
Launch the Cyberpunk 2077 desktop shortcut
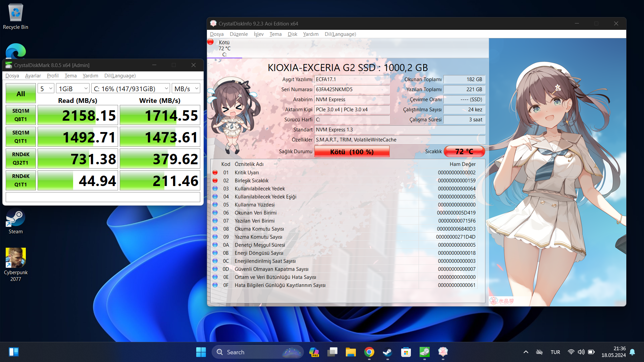point(15,265)
